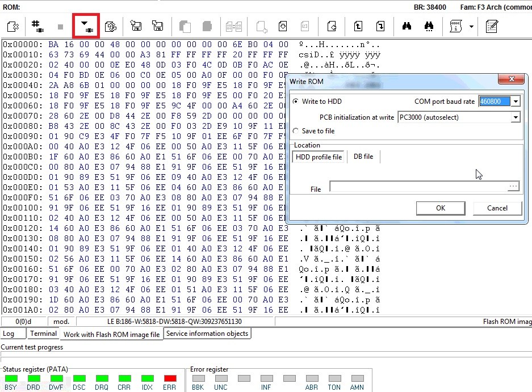Select the Save to file option
The height and width of the screenshot is (392, 532).
[295, 131]
